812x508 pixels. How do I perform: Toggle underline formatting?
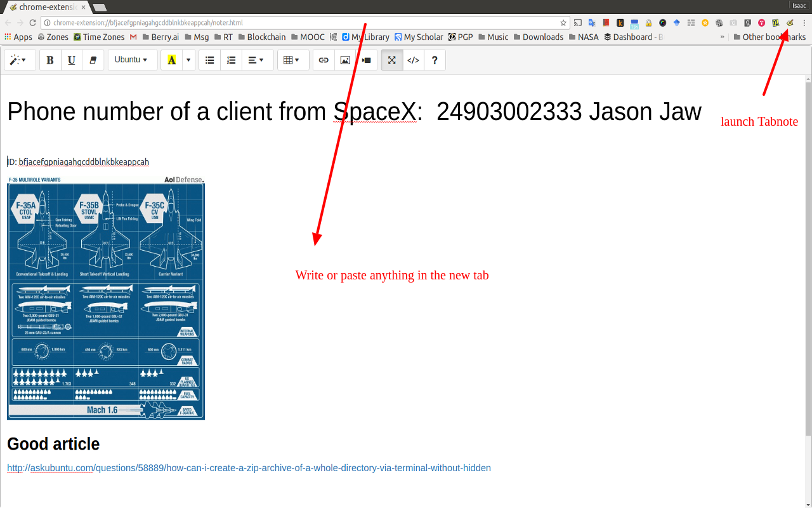(72, 60)
